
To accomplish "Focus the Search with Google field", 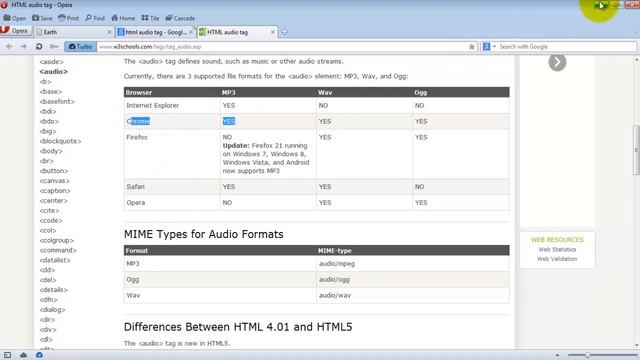I will [x=567, y=47].
